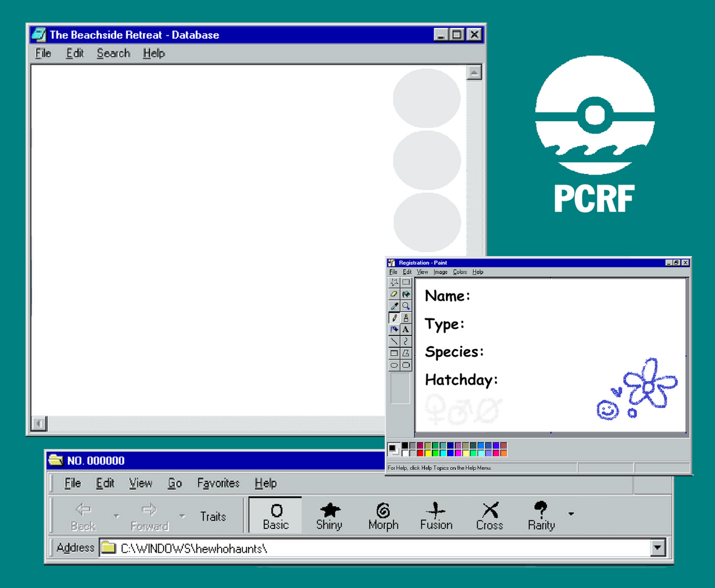The image size is (715, 588).
Task: Click the Database window scroll-up arrow
Action: tap(474, 73)
